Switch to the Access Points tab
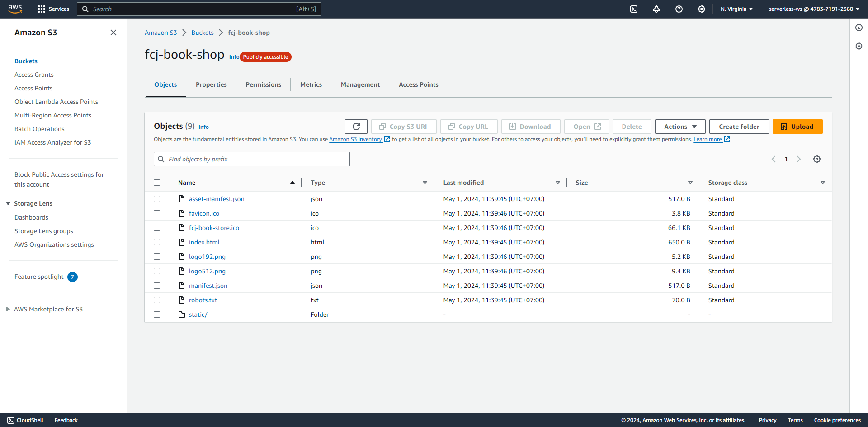Viewport: 868px width, 427px height. pos(419,84)
